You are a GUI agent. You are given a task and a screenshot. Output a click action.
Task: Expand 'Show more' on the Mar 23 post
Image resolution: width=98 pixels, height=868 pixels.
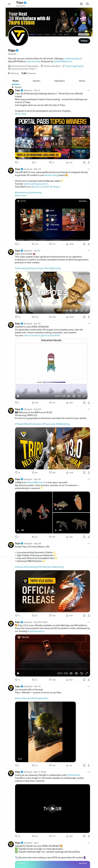[20, 195]
